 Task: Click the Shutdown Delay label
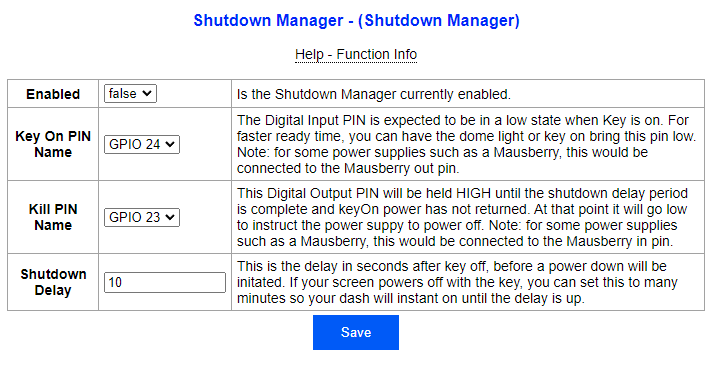pos(53,282)
